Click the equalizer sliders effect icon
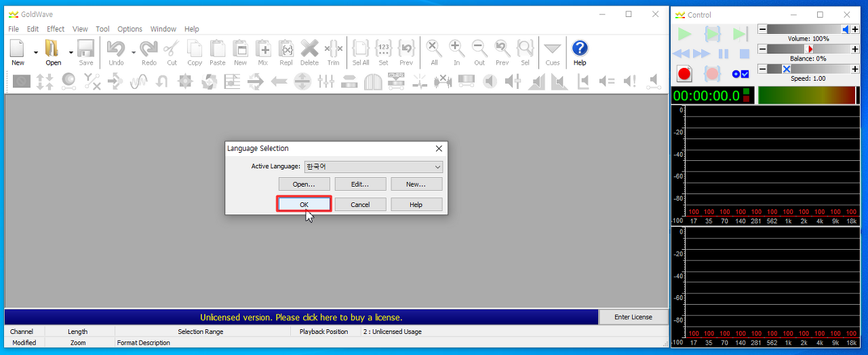 326,81
